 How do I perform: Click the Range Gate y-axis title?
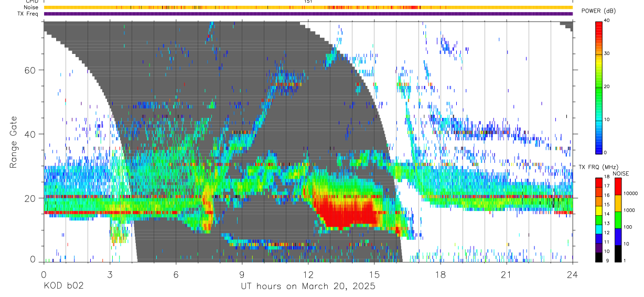(14, 142)
